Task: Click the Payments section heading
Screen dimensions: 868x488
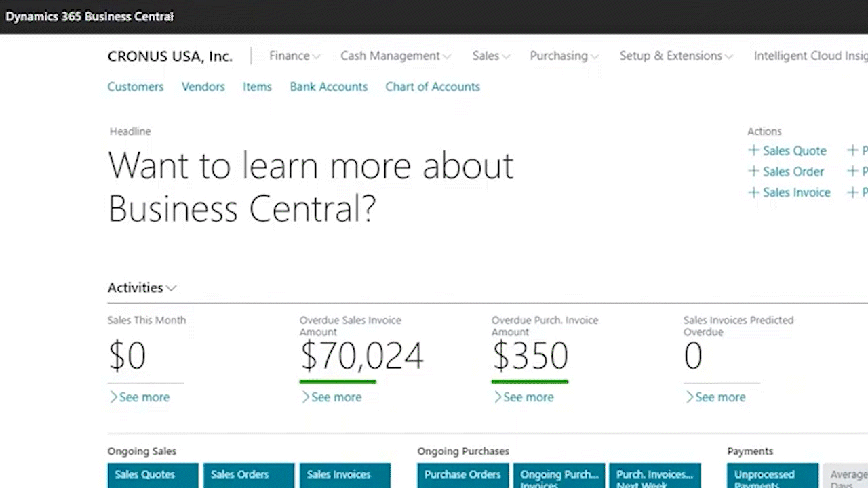Action: tap(750, 451)
